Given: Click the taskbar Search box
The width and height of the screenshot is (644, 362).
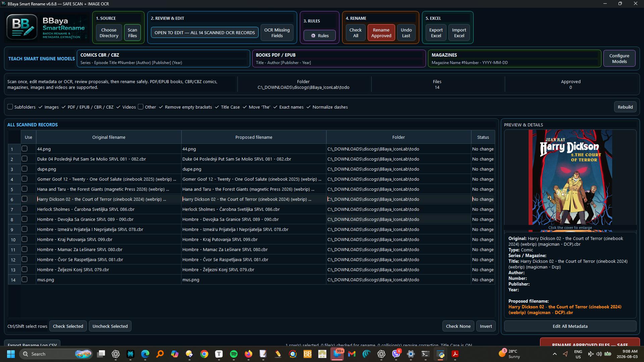Looking at the screenshot, I should (56, 354).
